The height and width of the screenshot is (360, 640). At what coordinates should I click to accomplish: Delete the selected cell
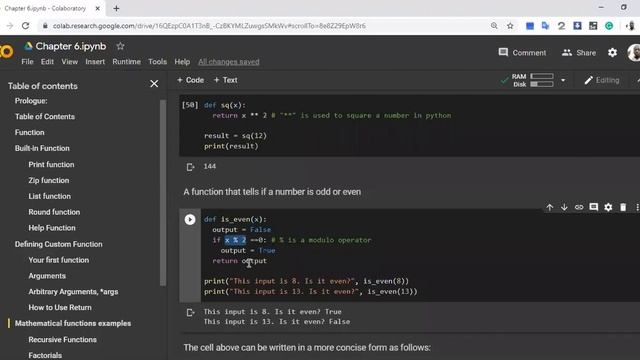pos(623,207)
